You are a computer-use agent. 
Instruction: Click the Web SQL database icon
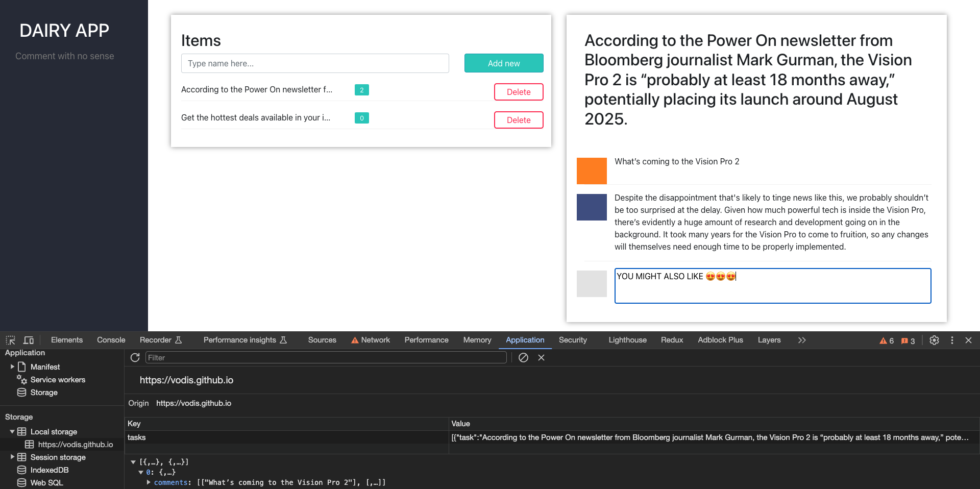[x=21, y=482]
